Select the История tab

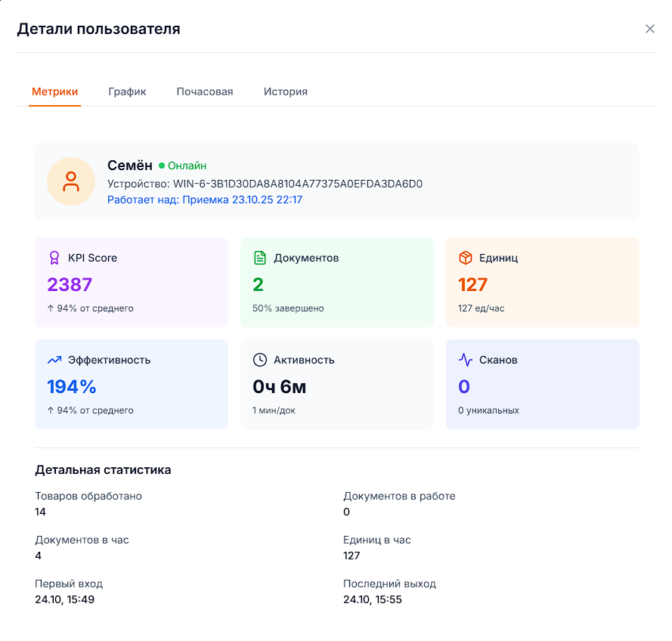tap(285, 91)
